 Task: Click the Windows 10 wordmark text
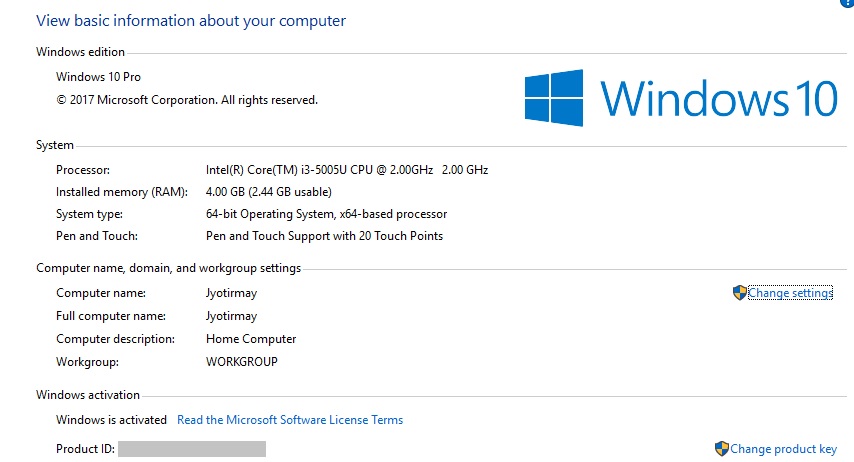pos(719,99)
